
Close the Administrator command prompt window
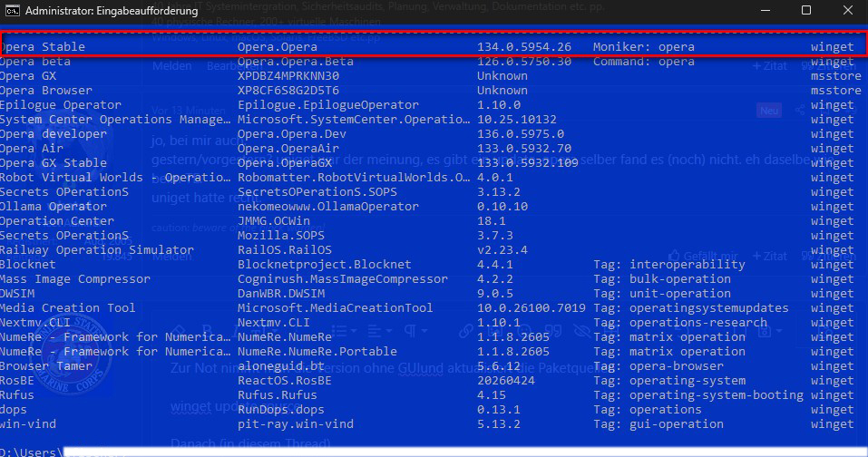pyautogui.click(x=847, y=11)
